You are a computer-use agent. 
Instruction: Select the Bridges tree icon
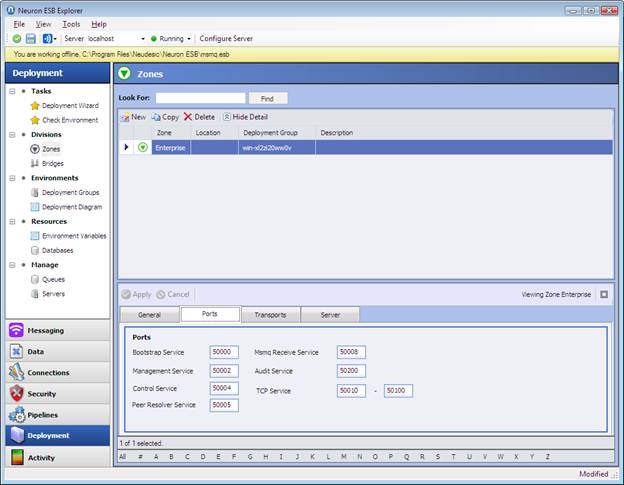[35, 164]
